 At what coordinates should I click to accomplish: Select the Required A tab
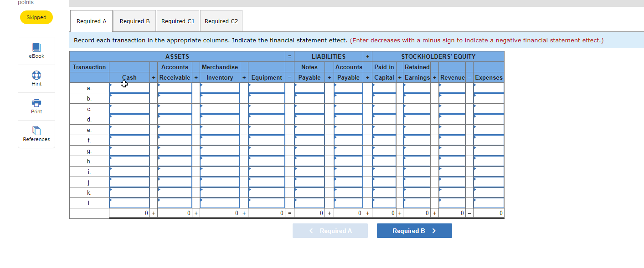click(91, 20)
